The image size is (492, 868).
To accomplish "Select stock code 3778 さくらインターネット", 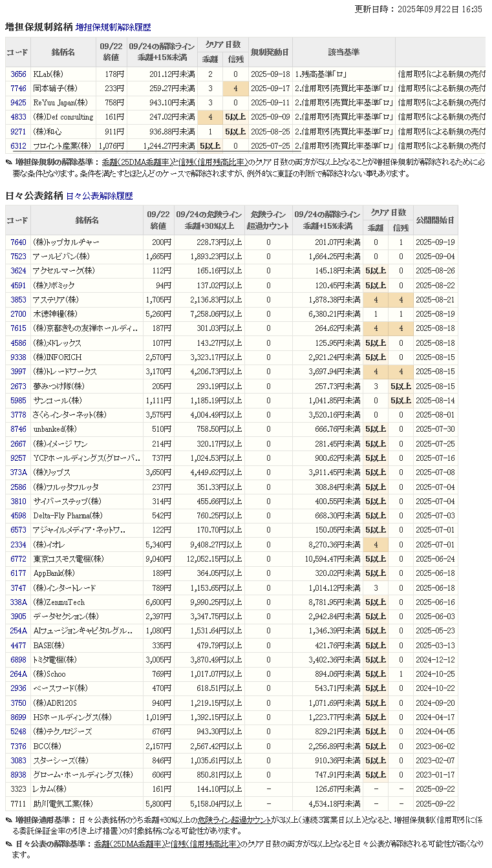I will pos(18,414).
